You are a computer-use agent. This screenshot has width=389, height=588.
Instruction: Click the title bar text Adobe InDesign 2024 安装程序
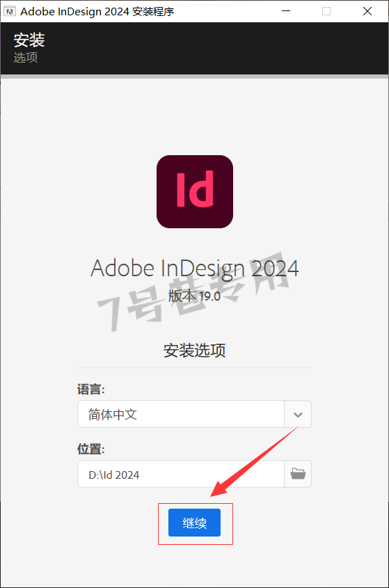tap(97, 11)
